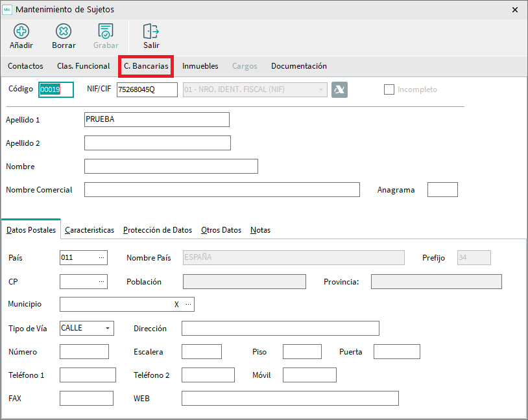Click the Población read-only field
This screenshot has height=420, width=528.
(245, 281)
